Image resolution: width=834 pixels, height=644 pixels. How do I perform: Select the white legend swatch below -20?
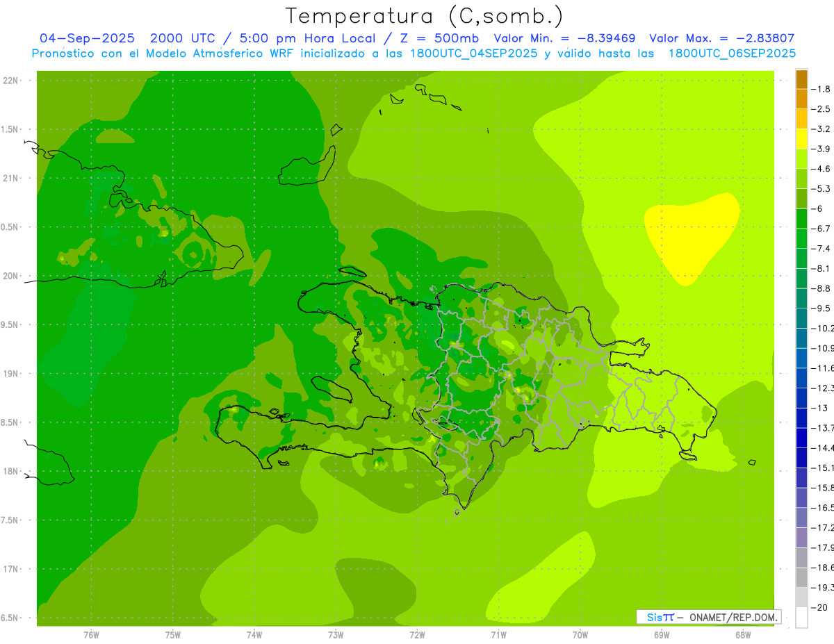tap(801, 618)
